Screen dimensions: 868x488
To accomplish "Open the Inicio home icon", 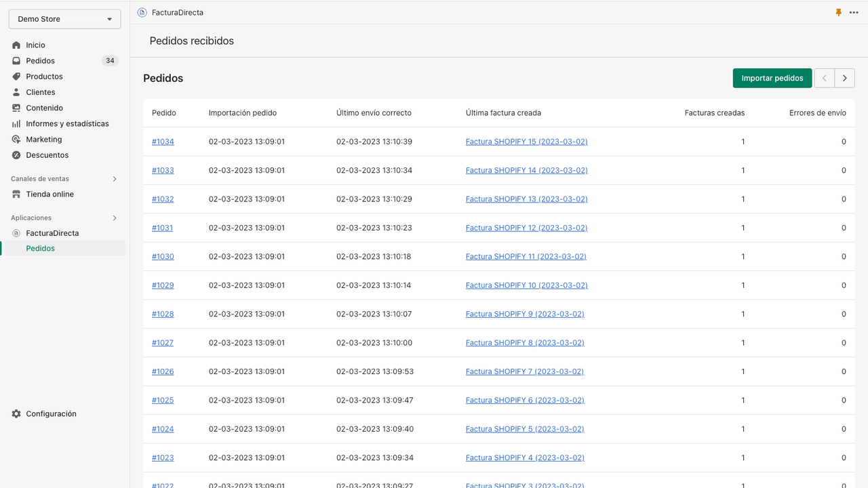I will tap(16, 45).
